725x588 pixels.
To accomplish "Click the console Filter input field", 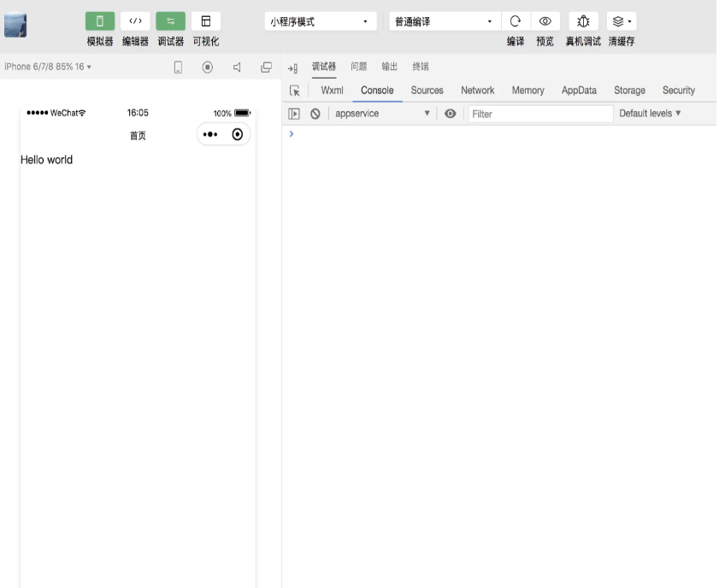I will 541,114.
